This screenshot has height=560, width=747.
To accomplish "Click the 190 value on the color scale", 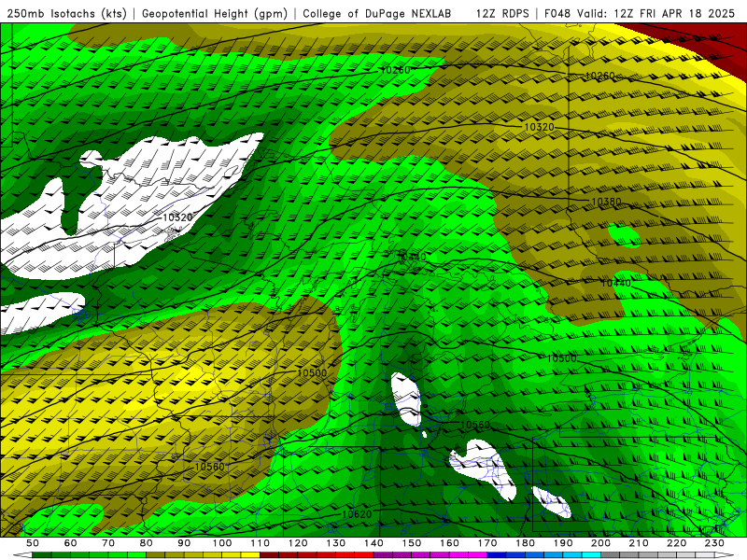I will pyautogui.click(x=563, y=543).
